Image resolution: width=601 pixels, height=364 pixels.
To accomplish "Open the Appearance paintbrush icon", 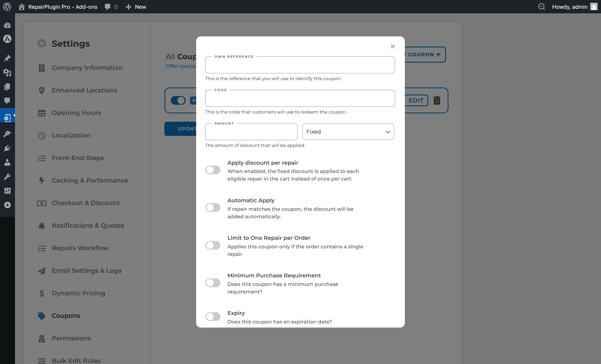I will point(7,134).
